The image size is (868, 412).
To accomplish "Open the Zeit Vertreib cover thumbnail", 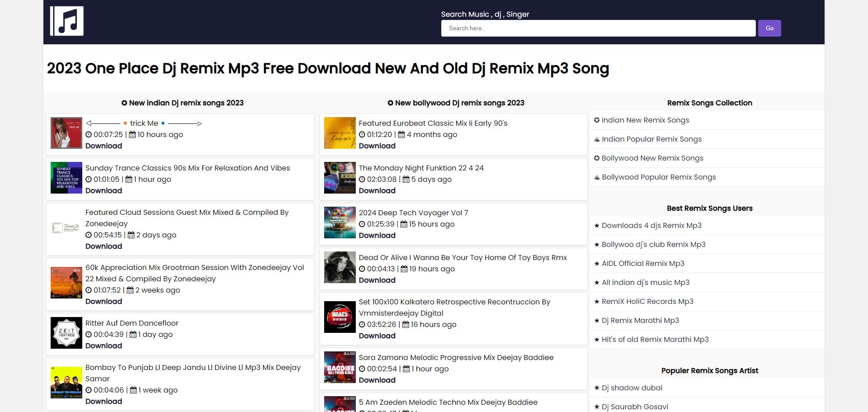I will click(66, 333).
